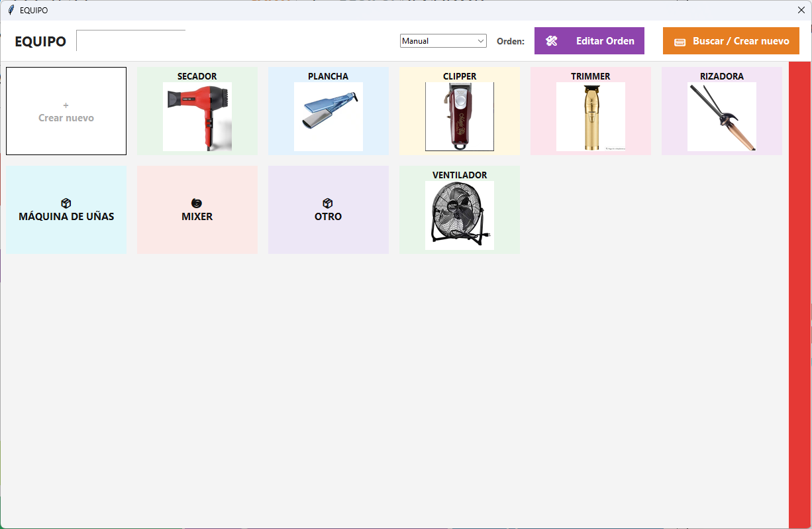Open the Crear nuevo tile

click(66, 111)
